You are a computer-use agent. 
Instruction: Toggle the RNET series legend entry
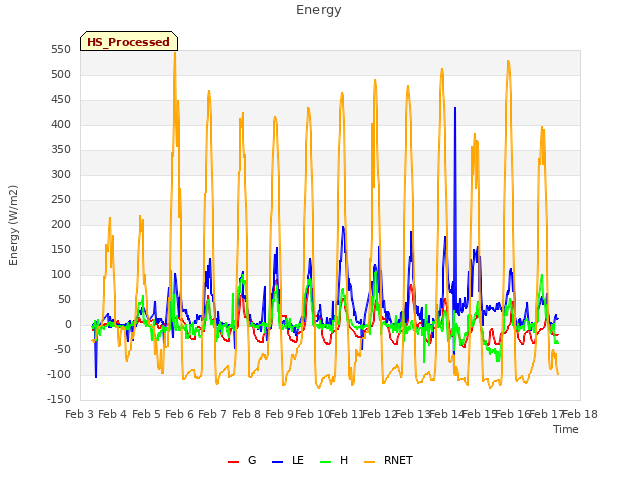click(x=388, y=460)
